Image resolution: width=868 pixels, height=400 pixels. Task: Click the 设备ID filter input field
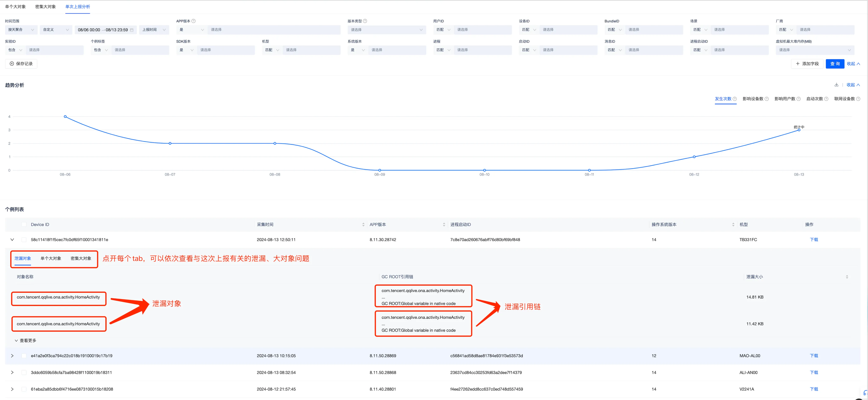568,30
